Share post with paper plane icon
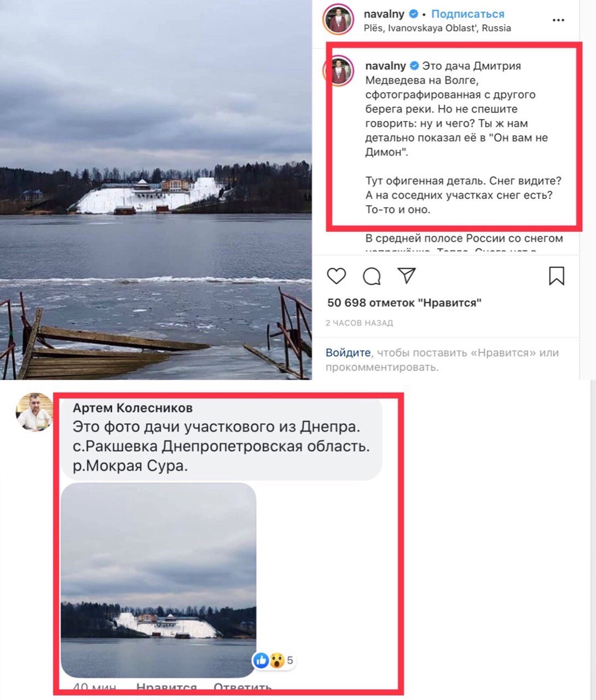 click(407, 276)
